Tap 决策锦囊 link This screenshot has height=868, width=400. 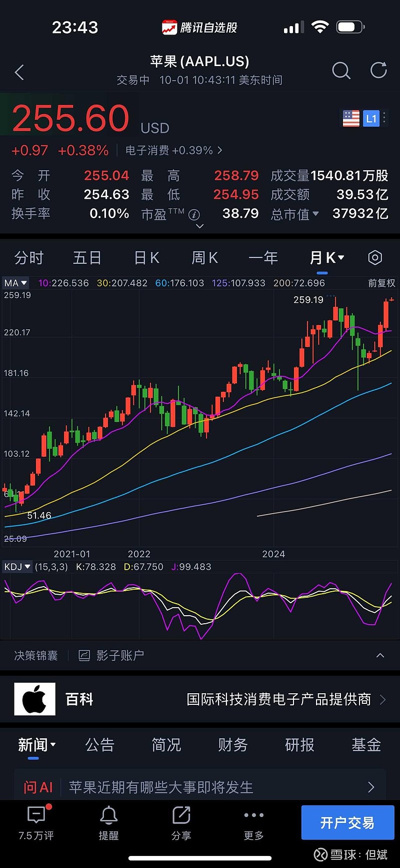pyautogui.click(x=36, y=655)
